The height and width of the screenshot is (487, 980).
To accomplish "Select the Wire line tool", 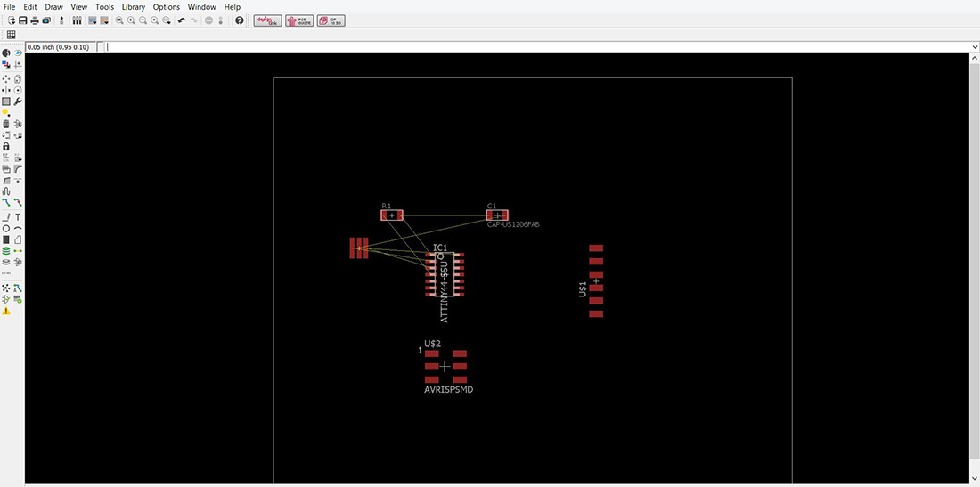I will [6, 217].
